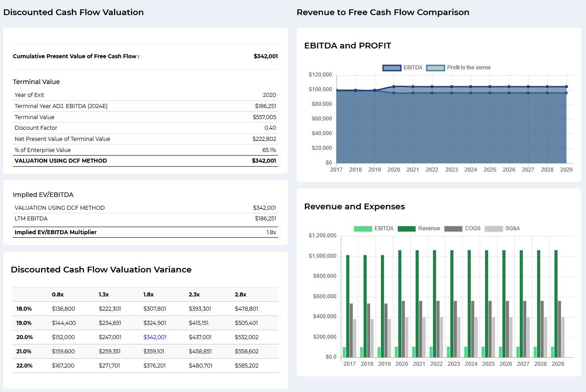586x392 pixels.
Task: Click the LTM EBITDA amount $186,251
Action: [x=265, y=219]
